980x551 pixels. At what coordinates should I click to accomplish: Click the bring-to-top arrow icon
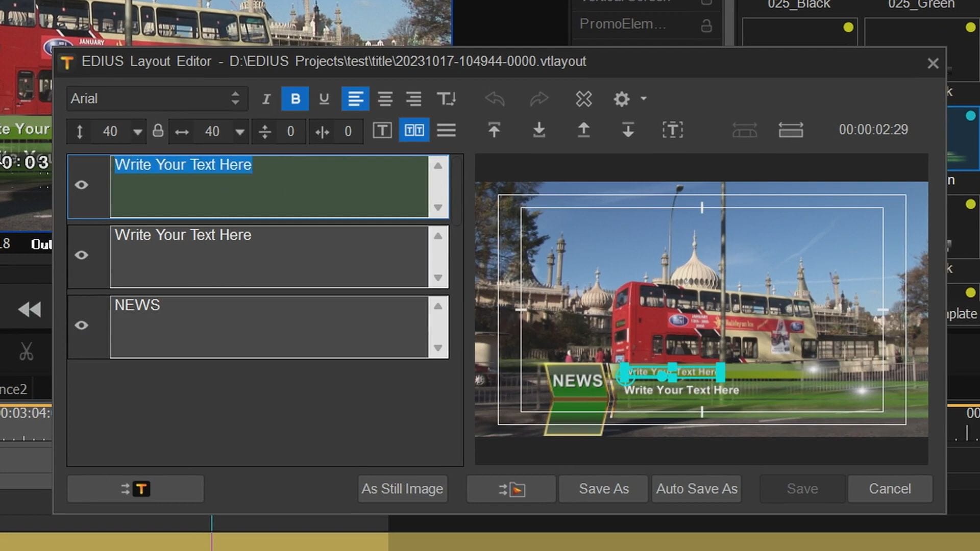[x=494, y=131]
